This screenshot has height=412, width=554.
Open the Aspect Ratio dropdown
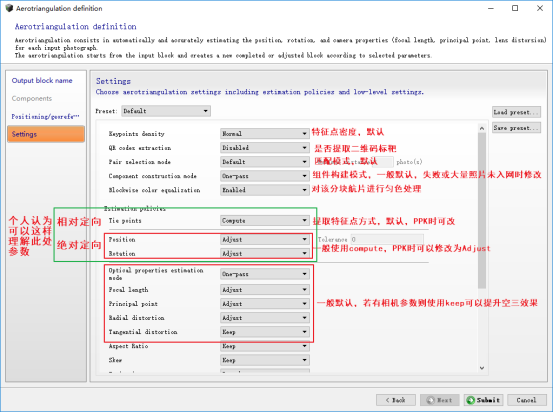click(265, 346)
